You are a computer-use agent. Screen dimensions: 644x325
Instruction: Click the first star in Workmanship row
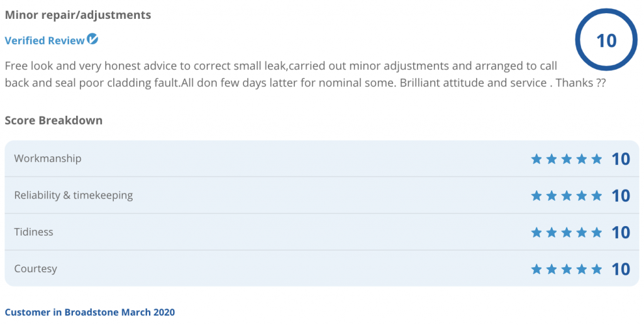(536, 159)
